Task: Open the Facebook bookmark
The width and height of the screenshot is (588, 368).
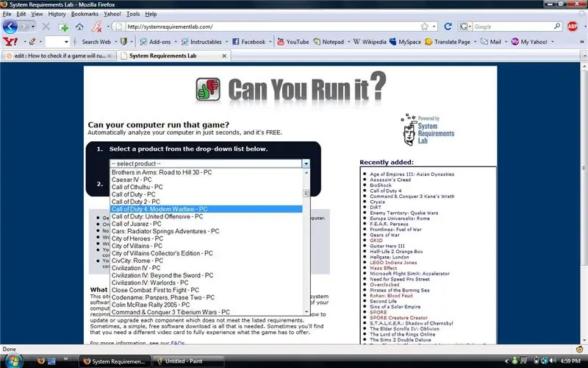Action: [x=249, y=42]
